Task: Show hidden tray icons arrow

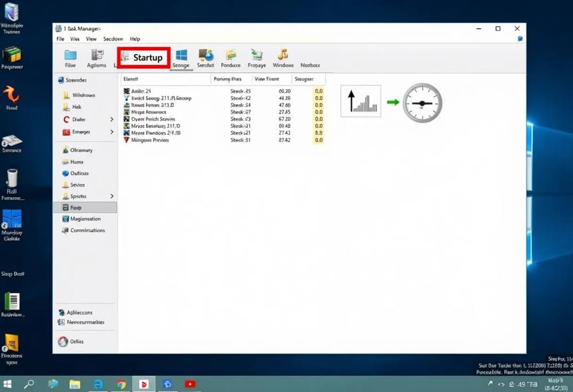Action: (490, 383)
